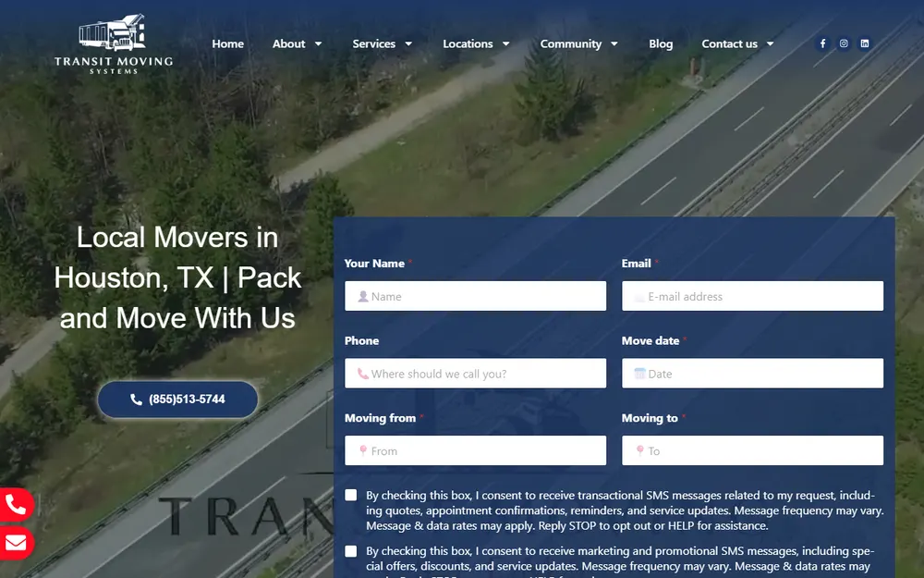Open the Contact us menu item
The image size is (924, 578).
(x=730, y=43)
